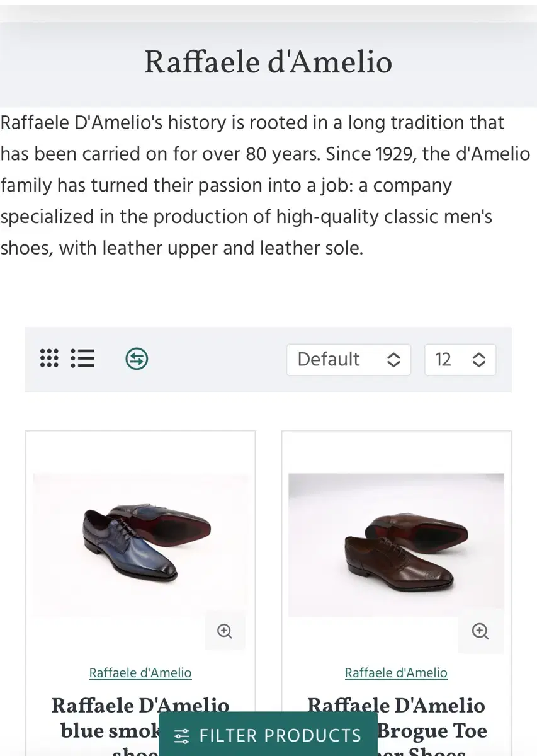
Task: Click the Raffaele d'Amelio page heading
Action: (268, 62)
